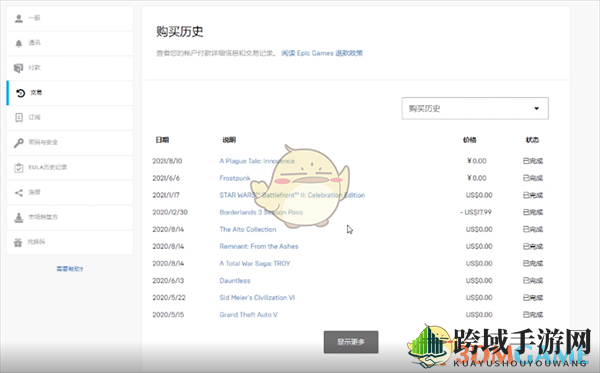Select the bell notification icon in sidebar
The image size is (600, 373).
coord(19,43)
